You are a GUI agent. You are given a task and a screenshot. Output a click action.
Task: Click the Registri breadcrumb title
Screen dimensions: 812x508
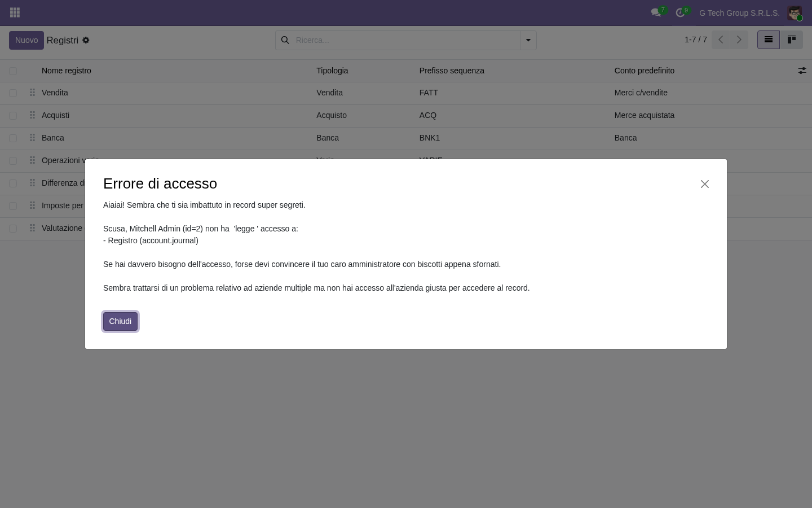(x=63, y=40)
